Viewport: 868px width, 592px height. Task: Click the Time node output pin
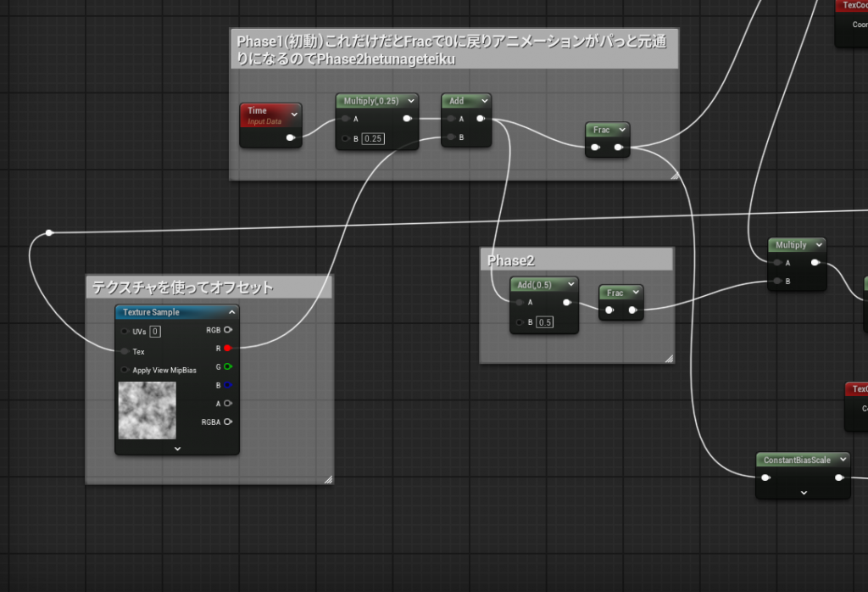(x=292, y=137)
